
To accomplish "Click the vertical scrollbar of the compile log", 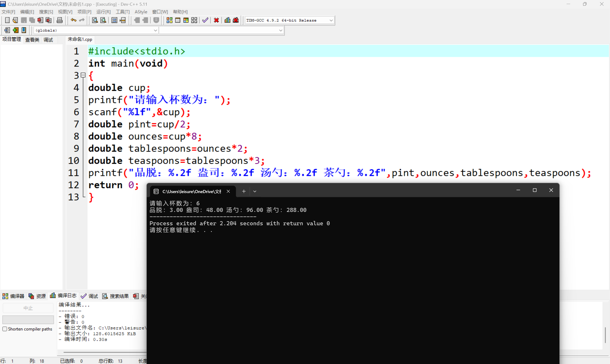I will pyautogui.click(x=605, y=333).
